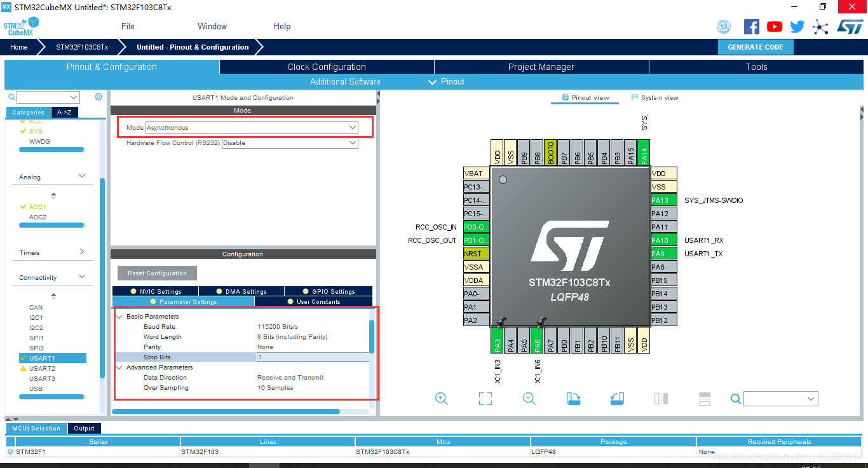Click the peripheral search magnifier icon
The image size is (868, 468).
[11, 97]
